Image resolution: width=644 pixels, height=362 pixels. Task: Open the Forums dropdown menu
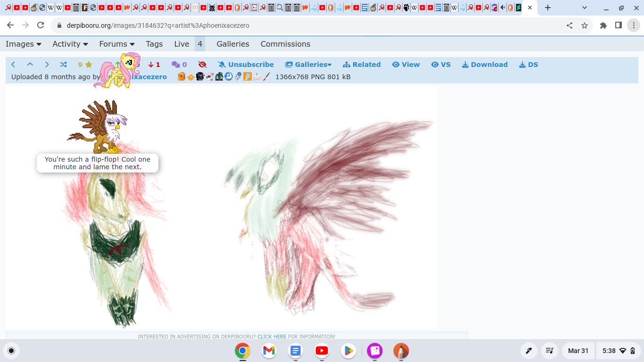coord(117,44)
